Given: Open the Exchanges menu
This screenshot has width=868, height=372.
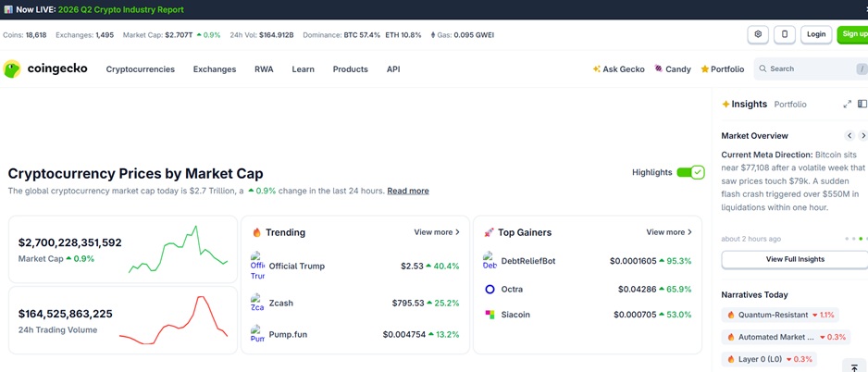Looking at the screenshot, I should tap(215, 69).
